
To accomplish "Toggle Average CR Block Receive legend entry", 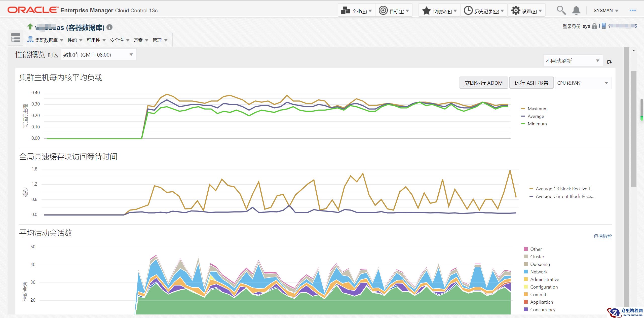I will 564,189.
